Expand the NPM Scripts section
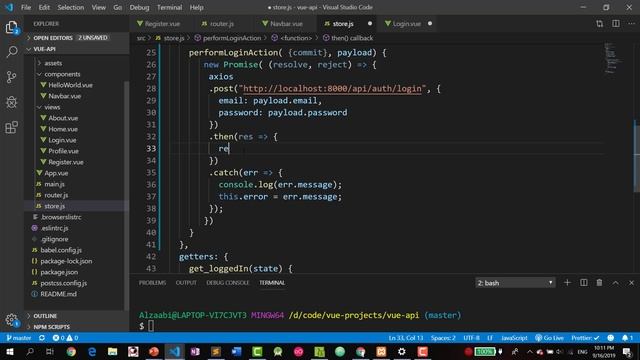The width and height of the screenshot is (640, 360). click(x=77, y=327)
